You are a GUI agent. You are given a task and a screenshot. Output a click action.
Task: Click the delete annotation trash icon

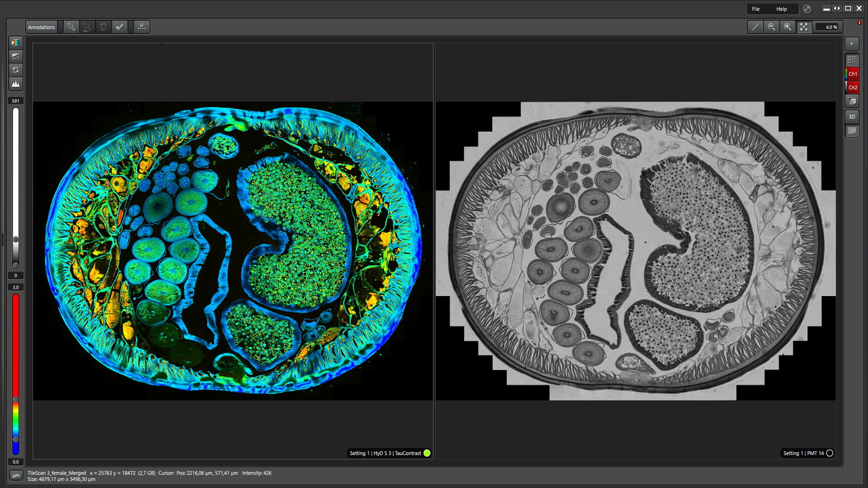click(x=103, y=27)
